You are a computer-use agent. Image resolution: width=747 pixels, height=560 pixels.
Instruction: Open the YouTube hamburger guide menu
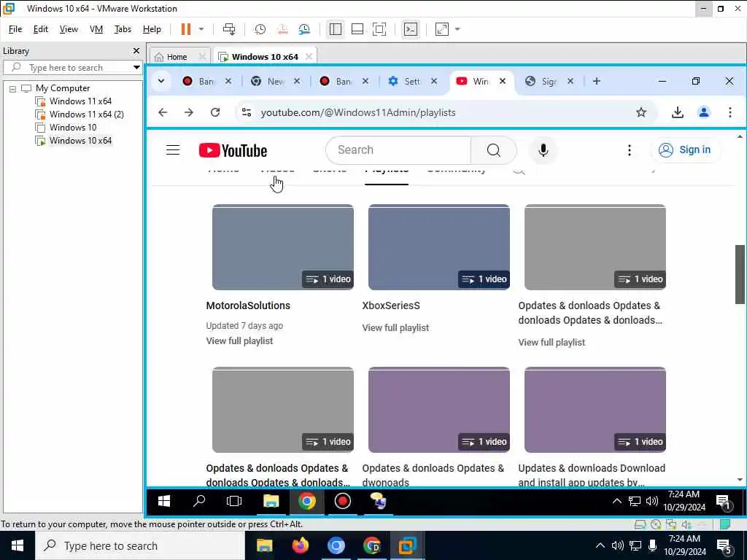(x=173, y=150)
